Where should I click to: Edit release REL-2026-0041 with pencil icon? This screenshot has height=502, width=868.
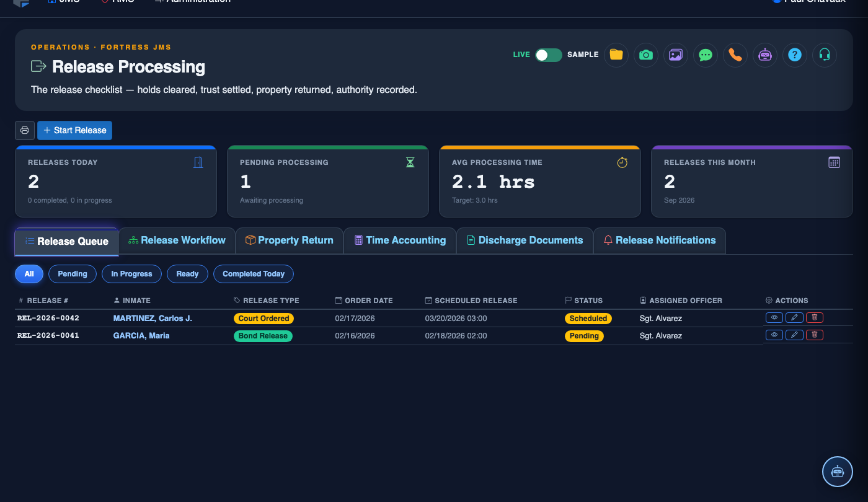point(794,335)
